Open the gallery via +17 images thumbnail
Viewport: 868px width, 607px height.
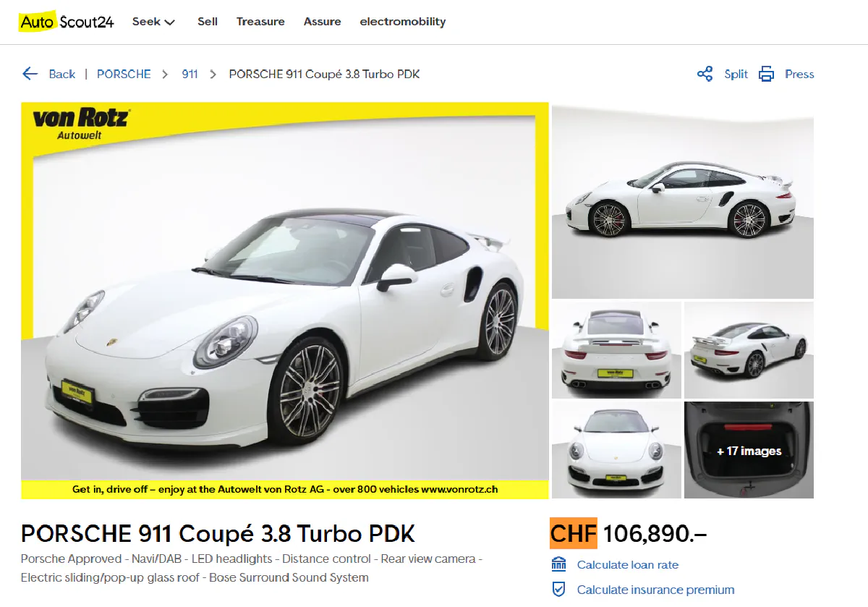coord(749,450)
